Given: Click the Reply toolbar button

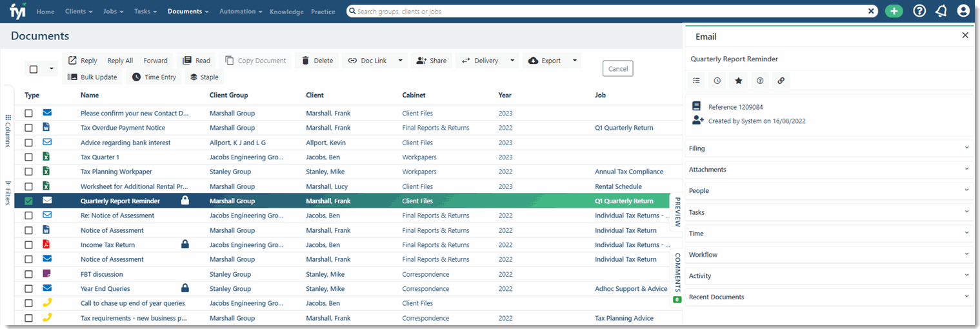Looking at the screenshot, I should tap(83, 61).
